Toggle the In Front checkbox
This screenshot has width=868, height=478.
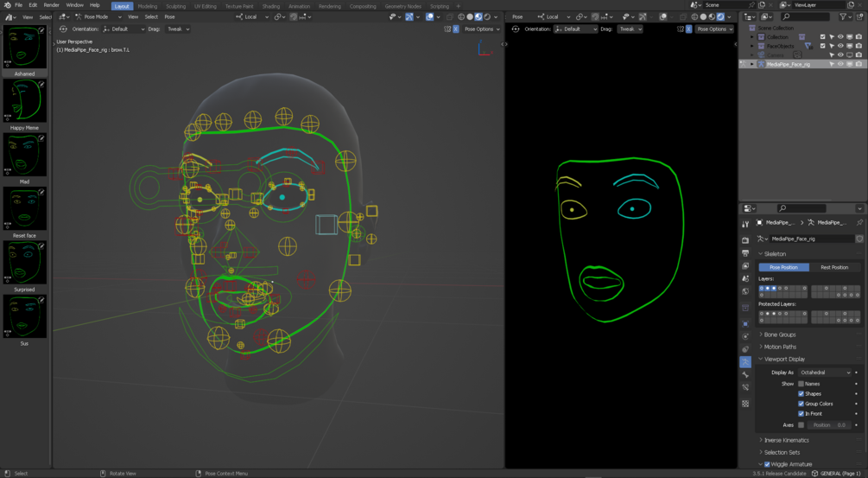pyautogui.click(x=801, y=414)
